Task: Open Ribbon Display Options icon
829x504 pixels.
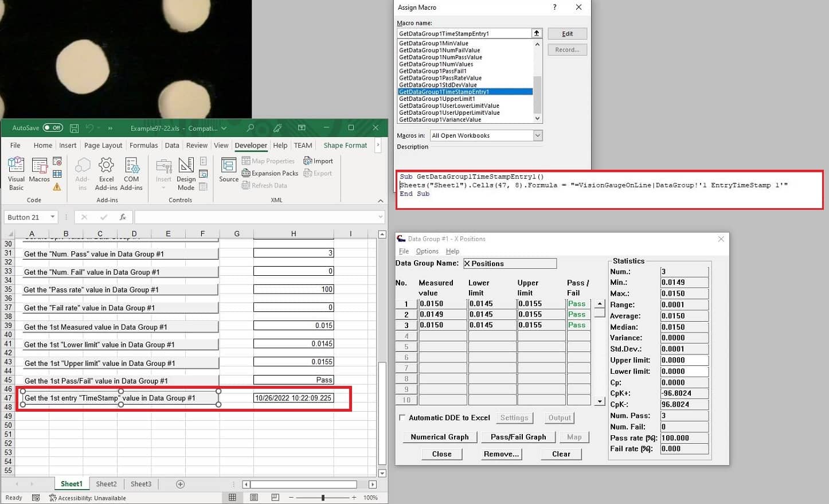Action: [x=302, y=128]
